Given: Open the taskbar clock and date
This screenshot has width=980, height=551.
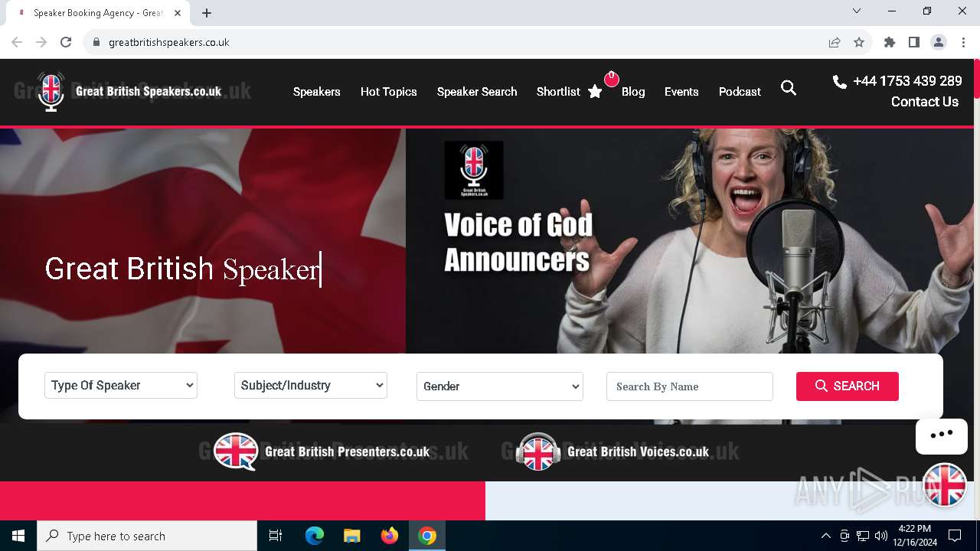Looking at the screenshot, I should tap(915, 536).
